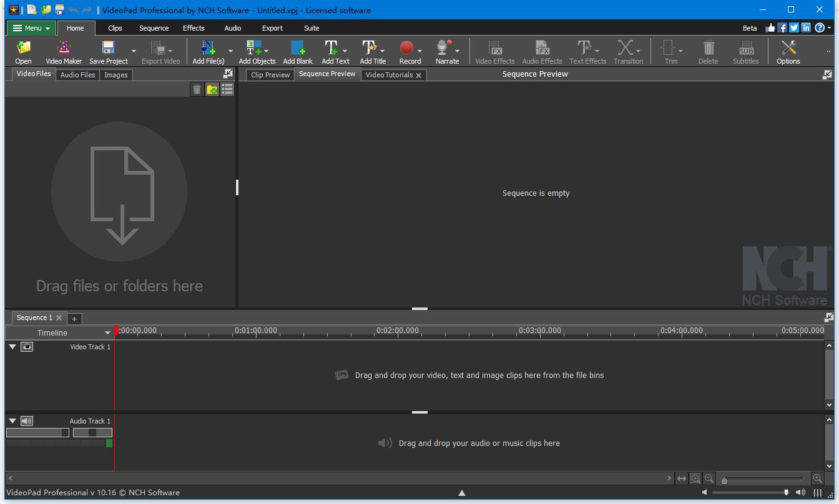
Task: Click the Options icon
Action: tap(788, 51)
